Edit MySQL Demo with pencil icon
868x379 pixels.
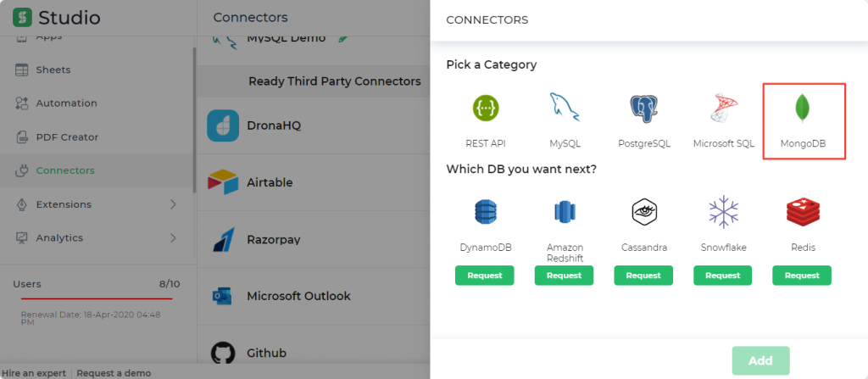(x=343, y=38)
